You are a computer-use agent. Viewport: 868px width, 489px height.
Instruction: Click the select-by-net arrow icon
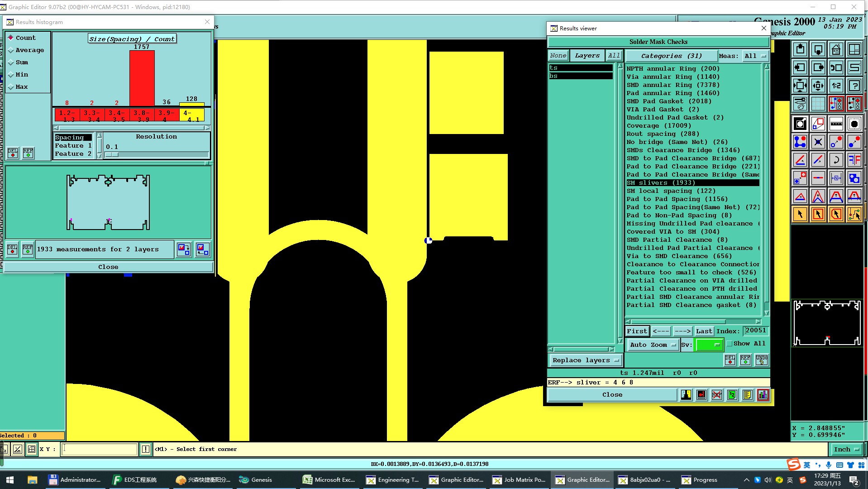pyautogui.click(x=854, y=214)
